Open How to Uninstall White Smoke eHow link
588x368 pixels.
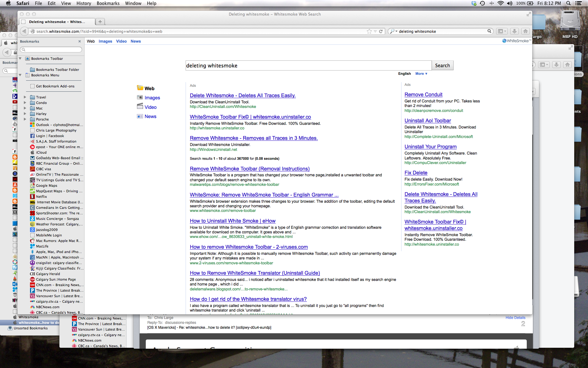(x=232, y=221)
